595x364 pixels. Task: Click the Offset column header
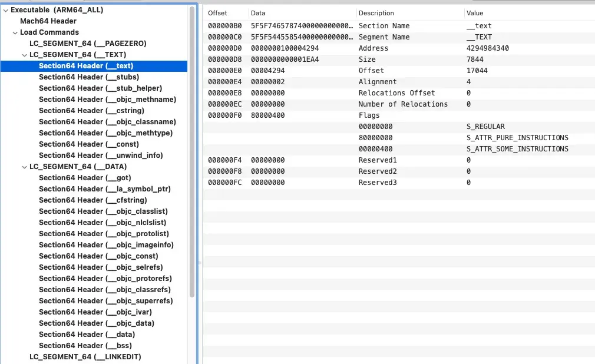pyautogui.click(x=217, y=13)
